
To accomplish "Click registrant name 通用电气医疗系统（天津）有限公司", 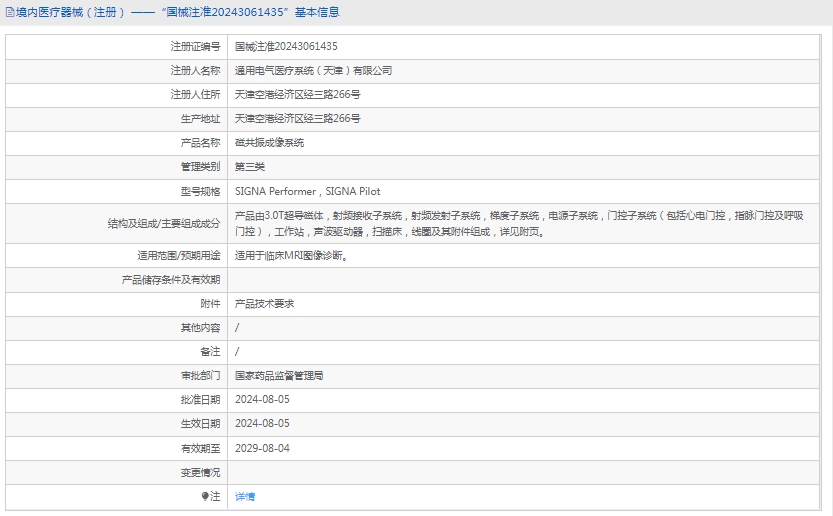I will 313,71.
